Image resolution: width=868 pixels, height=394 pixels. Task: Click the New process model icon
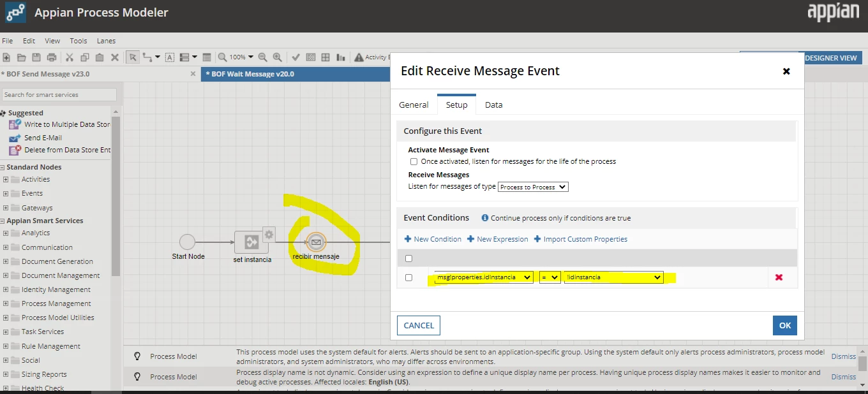point(6,57)
